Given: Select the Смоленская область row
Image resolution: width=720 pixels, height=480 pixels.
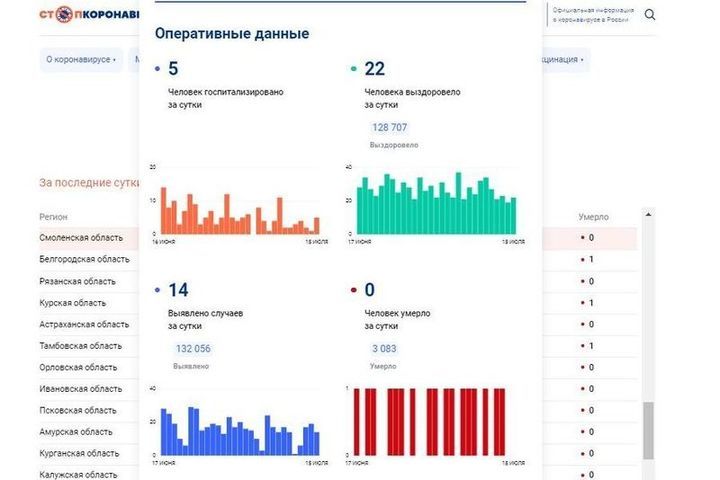Looking at the screenshot, I should (x=81, y=238).
